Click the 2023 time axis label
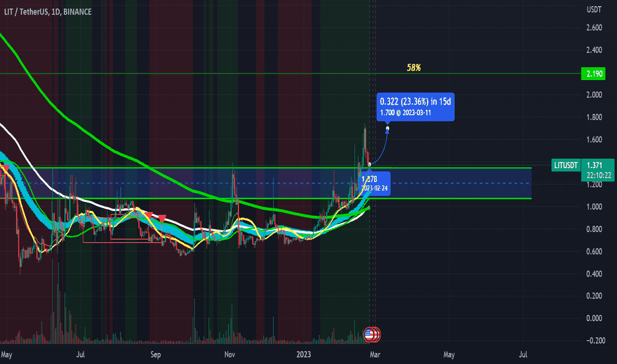 click(x=303, y=355)
